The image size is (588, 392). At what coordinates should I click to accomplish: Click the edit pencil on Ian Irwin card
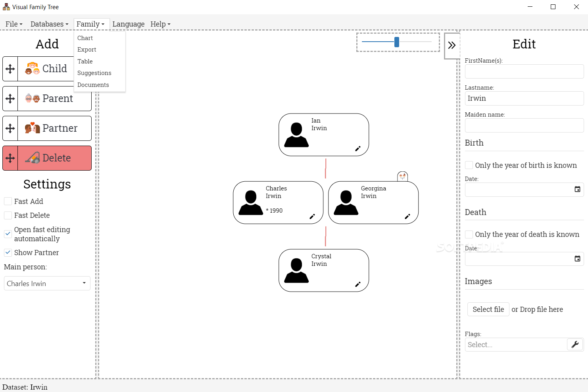tap(358, 148)
